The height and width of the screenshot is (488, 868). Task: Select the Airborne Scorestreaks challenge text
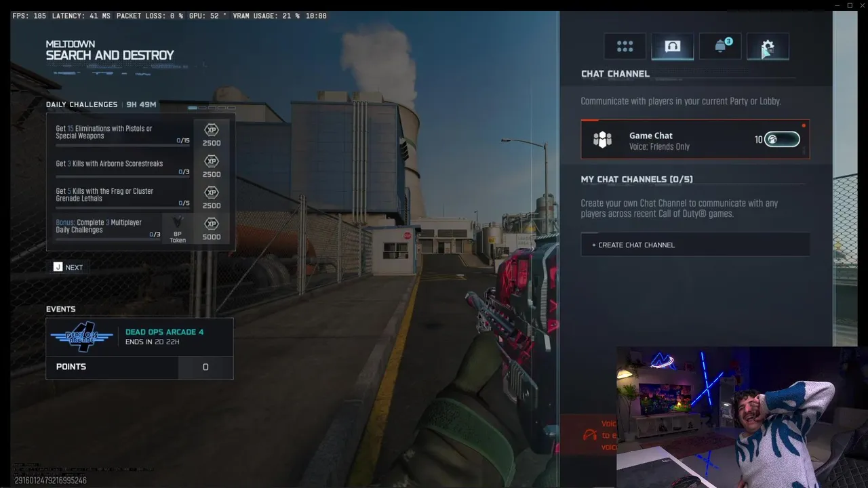coord(109,163)
